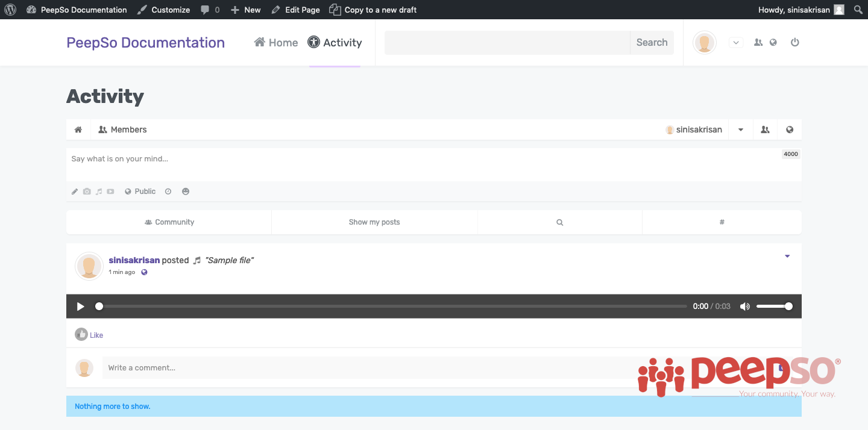Open the schedule clock icon in postbox

168,192
